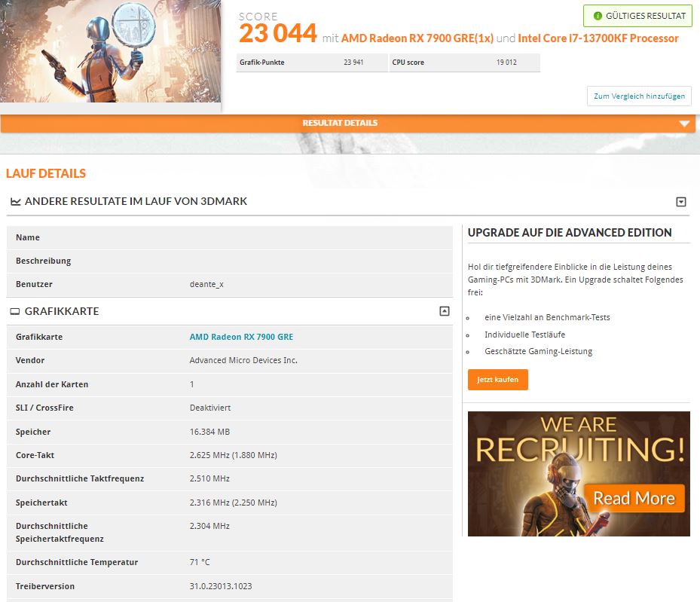
Task: Select Speicher value 16.384 MB
Action: point(209,432)
